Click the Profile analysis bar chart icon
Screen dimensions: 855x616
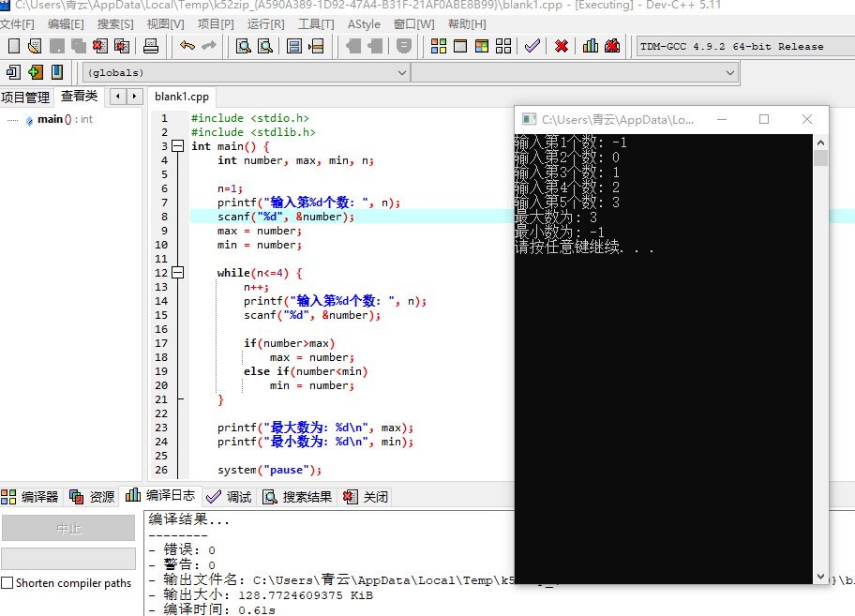[591, 46]
